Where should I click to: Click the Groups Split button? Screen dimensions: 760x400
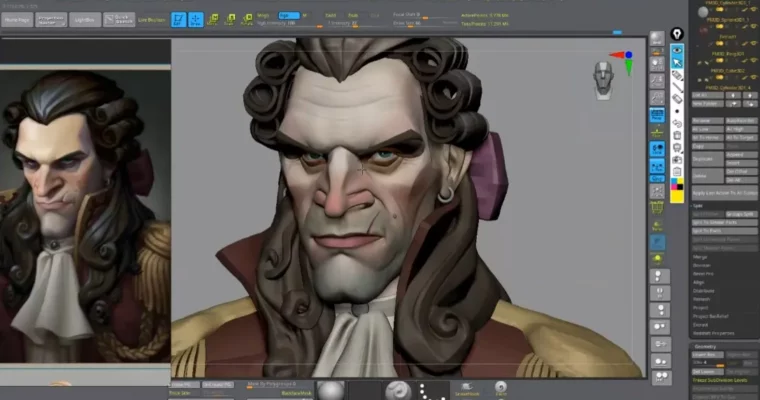pyautogui.click(x=741, y=214)
